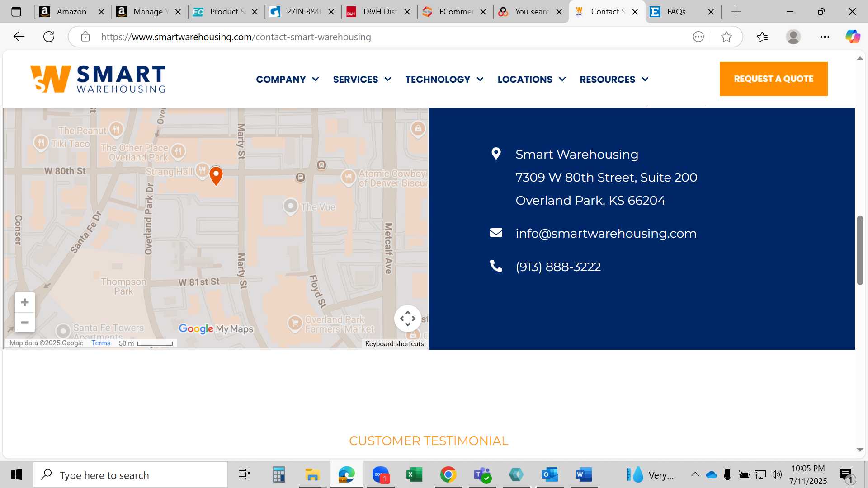Open the Google map Terms link
The height and width of the screenshot is (488, 868).
(101, 343)
